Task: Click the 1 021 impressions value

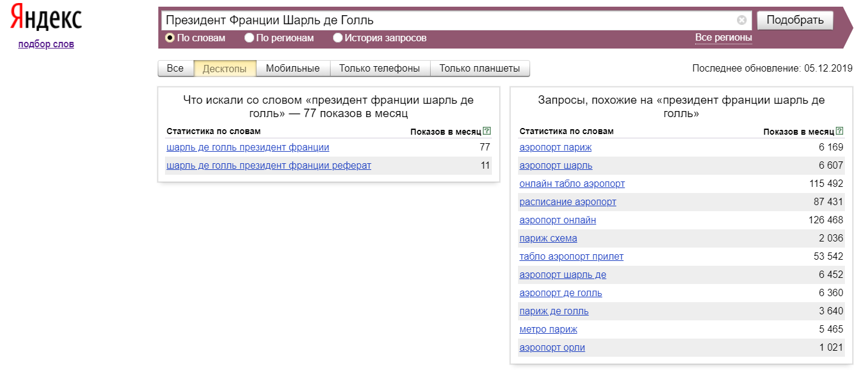Action: click(x=831, y=347)
